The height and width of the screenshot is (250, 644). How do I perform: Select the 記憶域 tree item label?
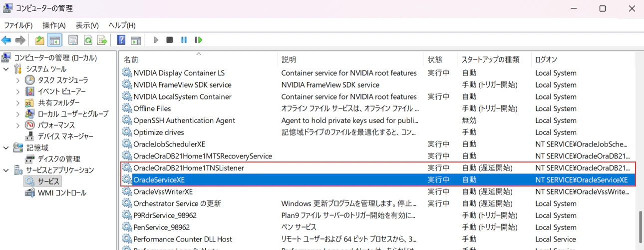(x=37, y=147)
